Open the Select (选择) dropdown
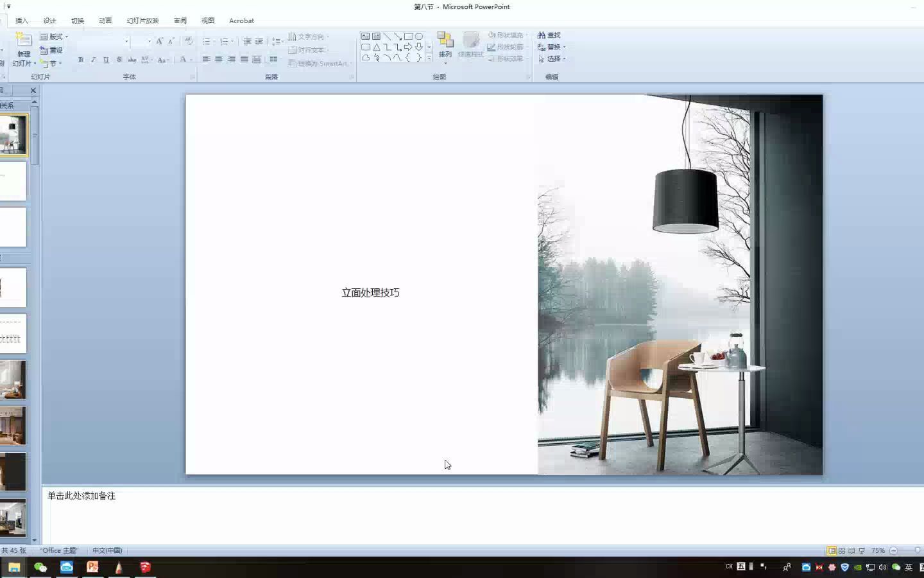The width and height of the screenshot is (924, 578). (552, 58)
